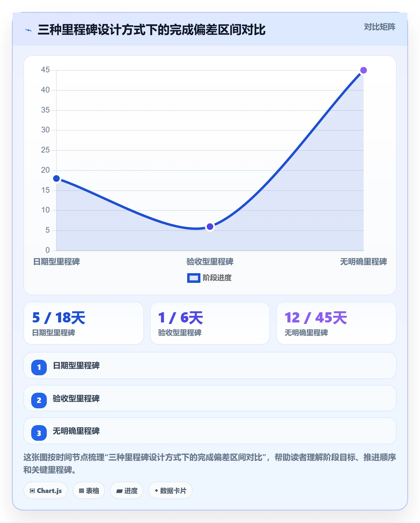
Task: Click the 日期型里程碑 x-axis label
Action: click(x=56, y=262)
